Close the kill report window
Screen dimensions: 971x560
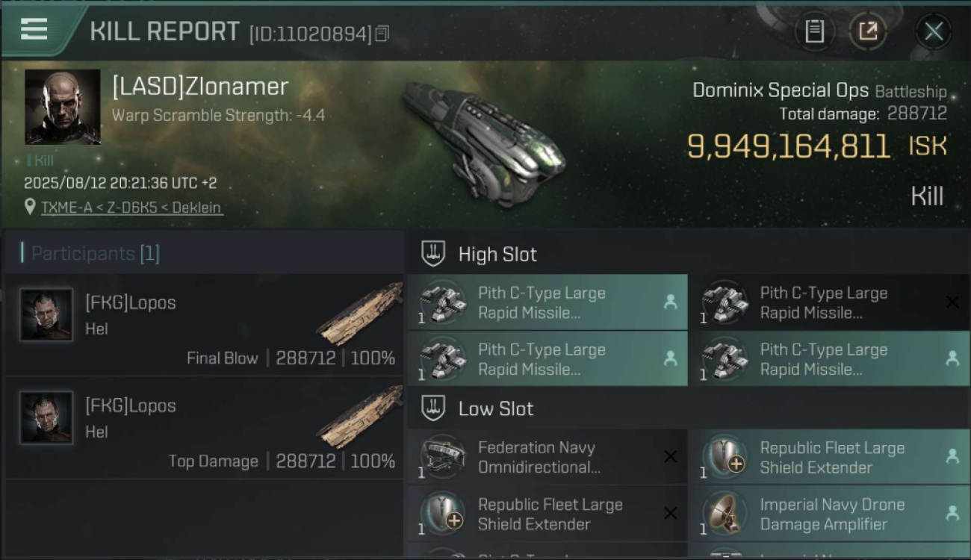point(934,31)
